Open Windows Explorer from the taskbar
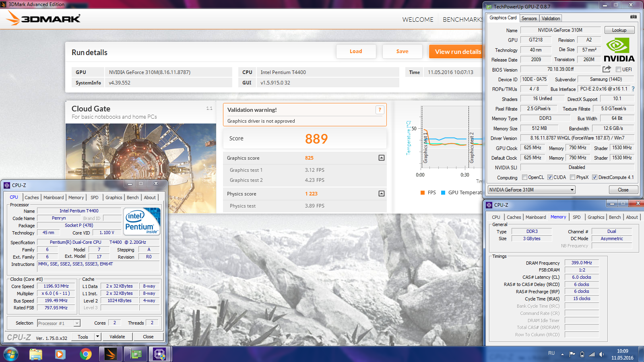644x362 pixels. pyautogui.click(x=36, y=354)
